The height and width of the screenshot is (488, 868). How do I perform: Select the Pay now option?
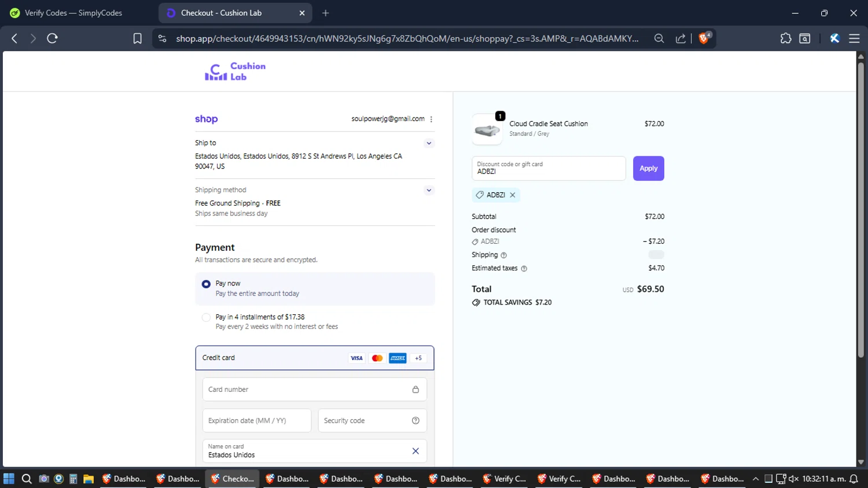coord(206,284)
